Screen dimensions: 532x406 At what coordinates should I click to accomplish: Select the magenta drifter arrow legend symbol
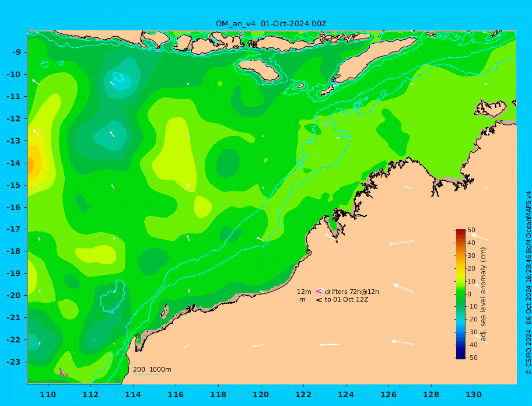319,291
